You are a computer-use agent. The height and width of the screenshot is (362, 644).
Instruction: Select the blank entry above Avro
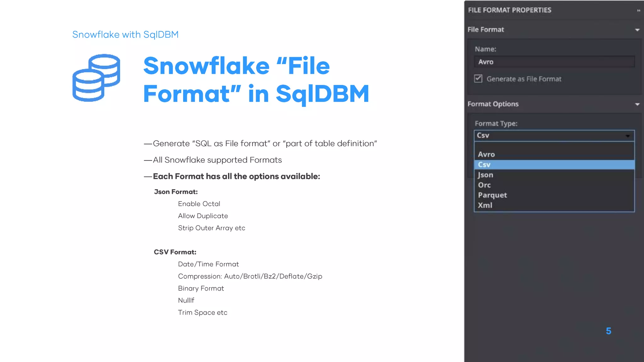pyautogui.click(x=553, y=146)
